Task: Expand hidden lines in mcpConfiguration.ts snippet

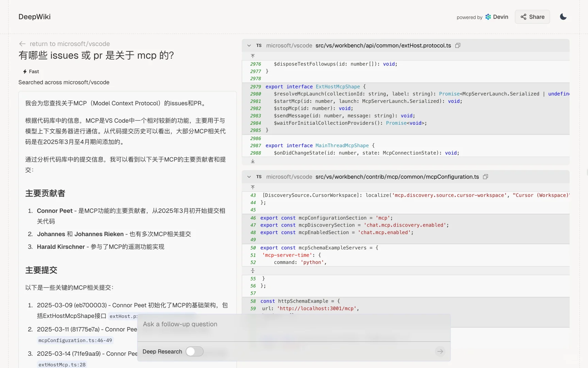Action: coord(252,271)
